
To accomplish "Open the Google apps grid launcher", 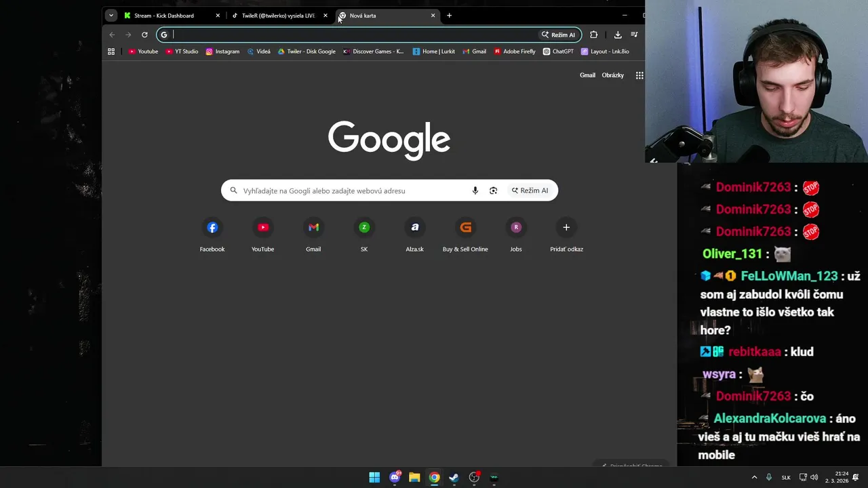I will coord(639,75).
